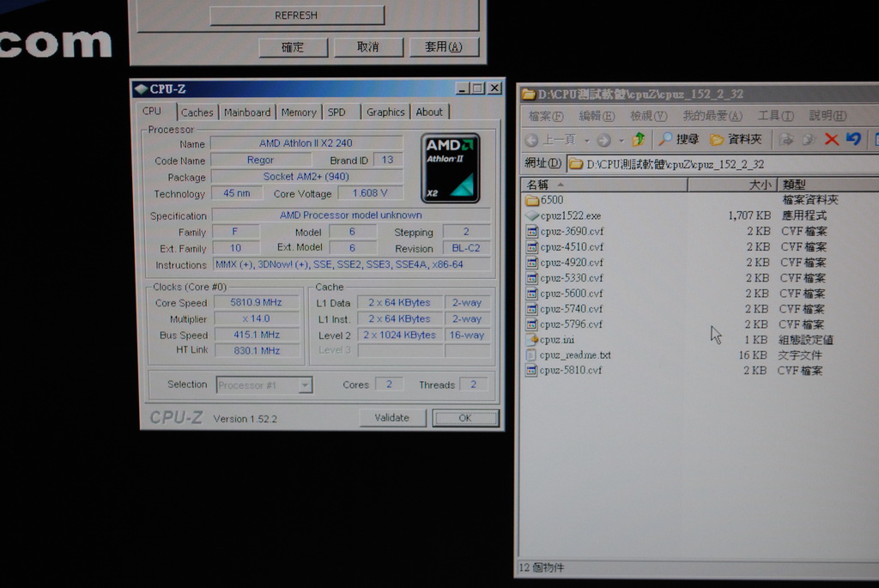
Task: Select the CPU tab
Action: 151,111
